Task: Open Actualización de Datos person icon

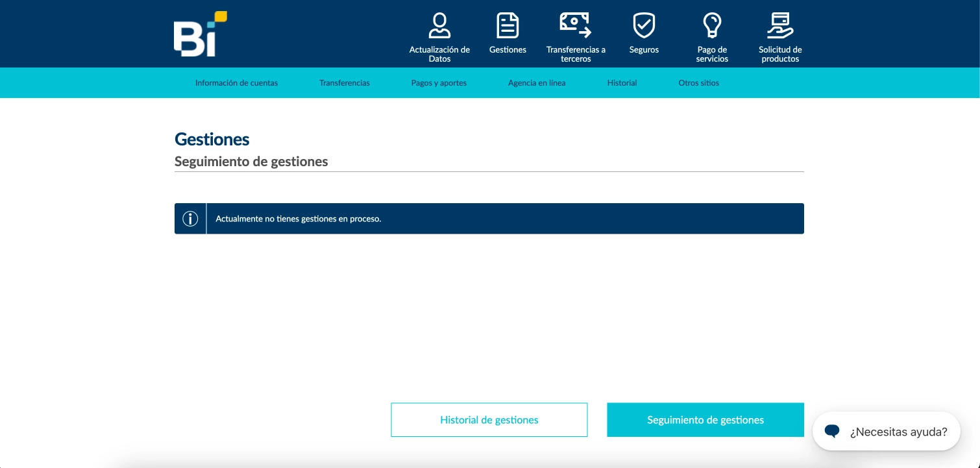Action: coord(439,26)
